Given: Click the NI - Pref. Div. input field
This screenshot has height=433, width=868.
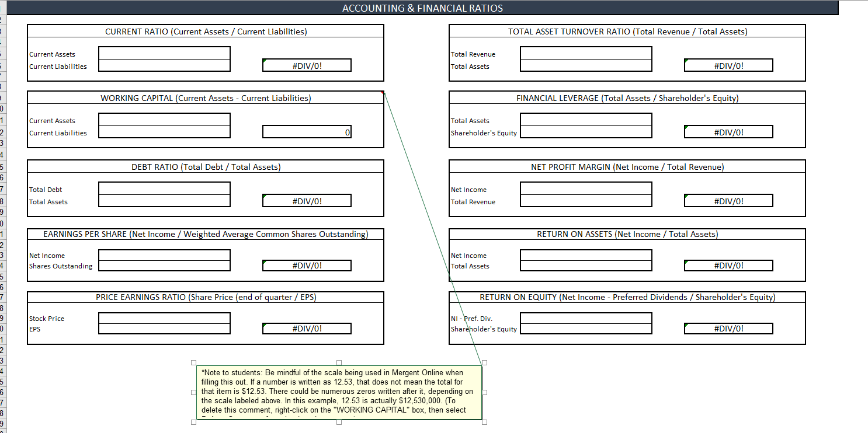Looking at the screenshot, I should pyautogui.click(x=586, y=318).
